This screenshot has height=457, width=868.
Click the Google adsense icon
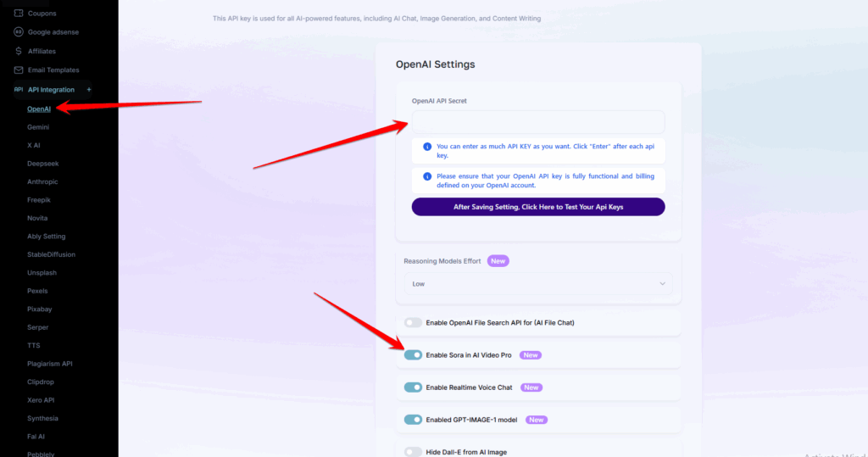coord(19,32)
